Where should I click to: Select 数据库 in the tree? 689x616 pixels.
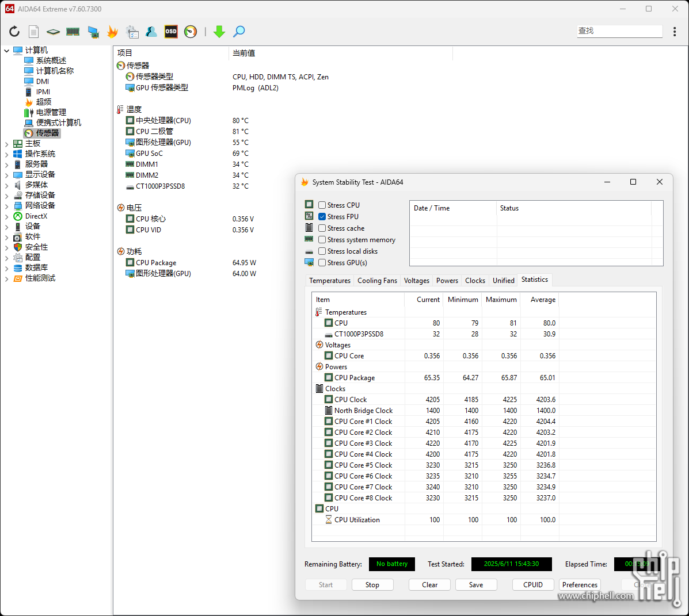coord(36,268)
